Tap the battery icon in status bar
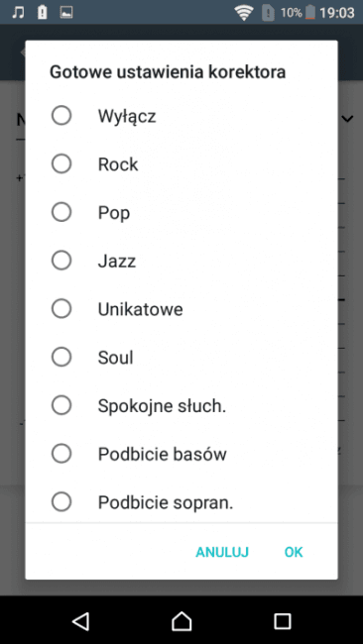This screenshot has width=363, height=644. coord(310,13)
